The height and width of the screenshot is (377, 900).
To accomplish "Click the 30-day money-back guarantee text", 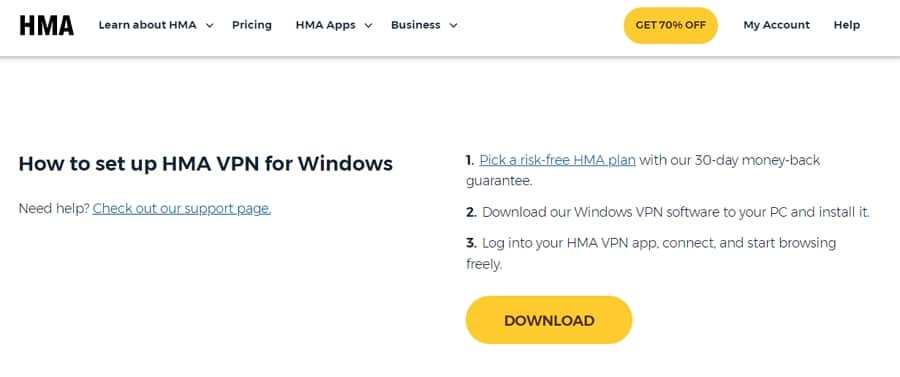I will [643, 170].
